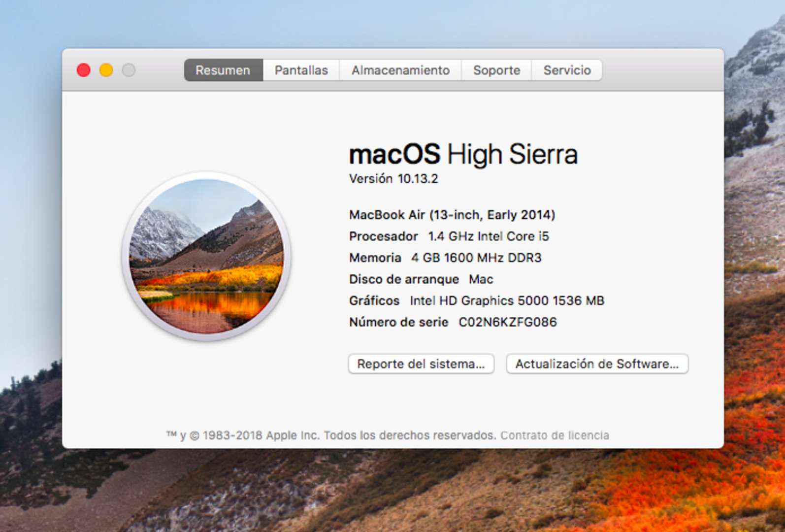Go to the Soporte tab
The width and height of the screenshot is (785, 532).
point(496,70)
